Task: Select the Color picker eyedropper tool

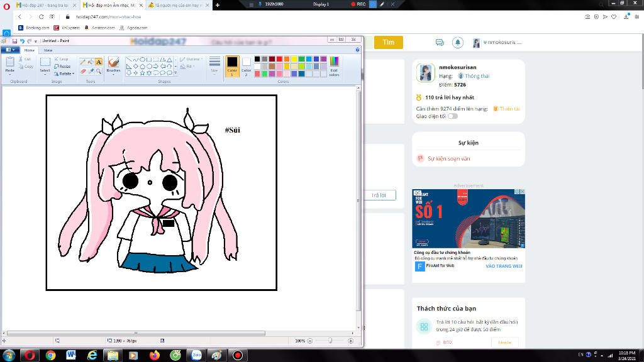Action: click(91, 72)
